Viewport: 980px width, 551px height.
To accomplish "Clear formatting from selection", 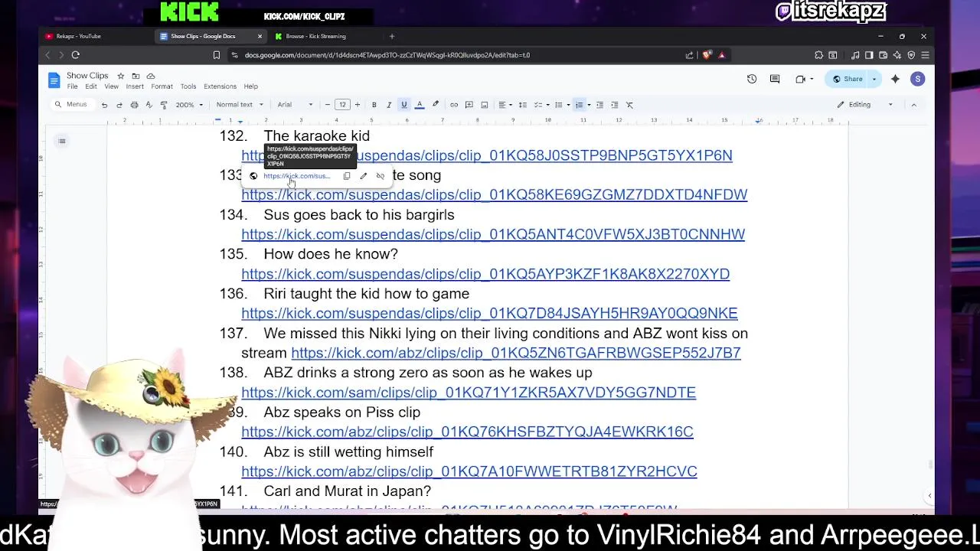I will (629, 105).
